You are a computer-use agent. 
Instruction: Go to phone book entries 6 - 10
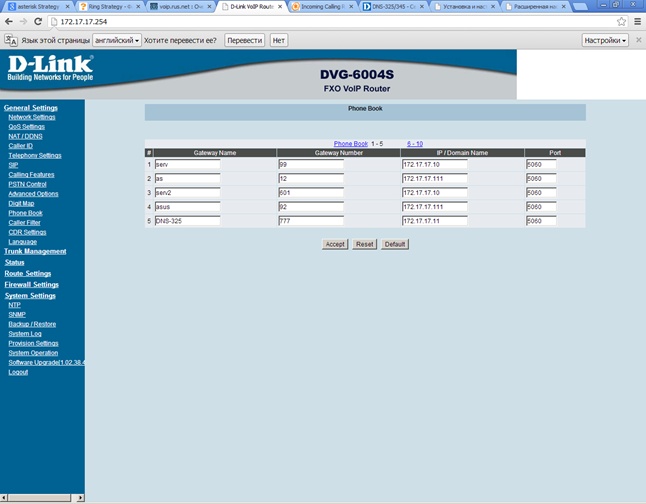(x=415, y=144)
